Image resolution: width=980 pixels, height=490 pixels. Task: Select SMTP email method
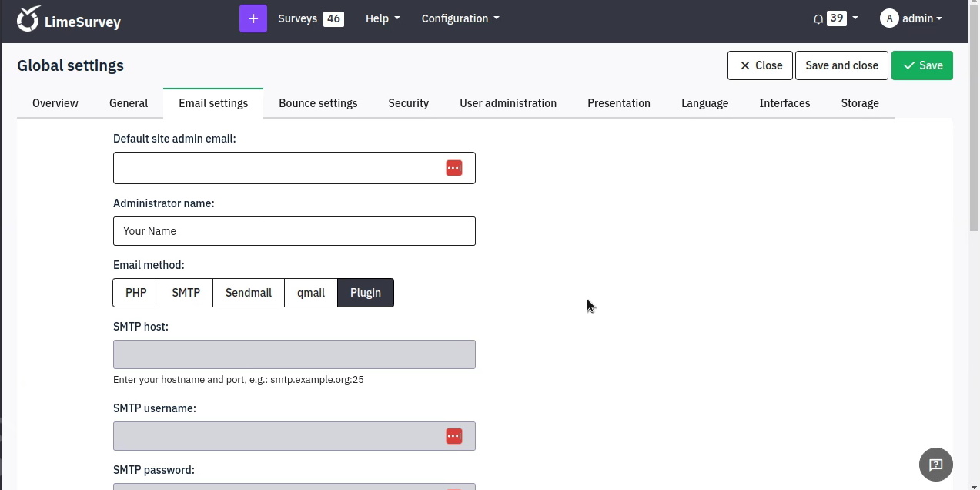click(186, 293)
